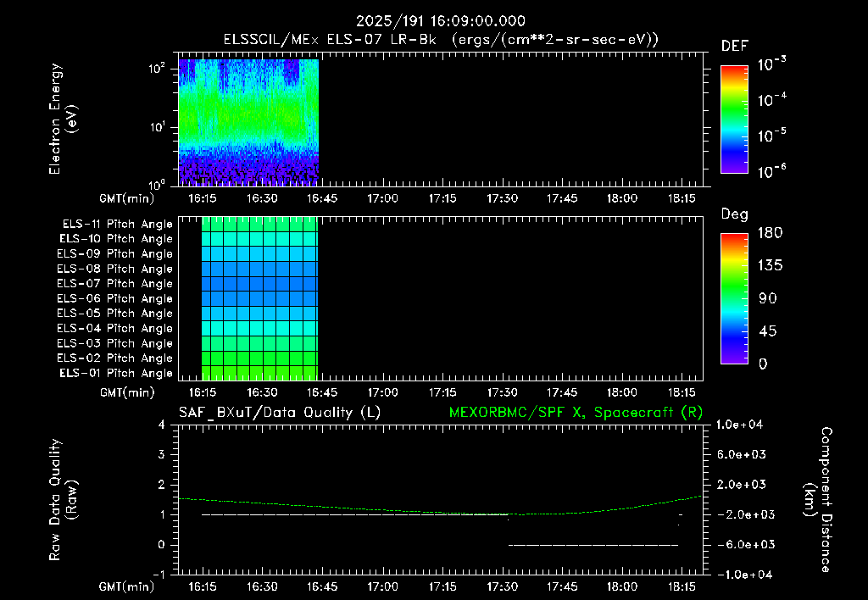Image resolution: width=868 pixels, height=600 pixels.
Task: Click the pitch angle colored grid data
Action: (x=259, y=299)
